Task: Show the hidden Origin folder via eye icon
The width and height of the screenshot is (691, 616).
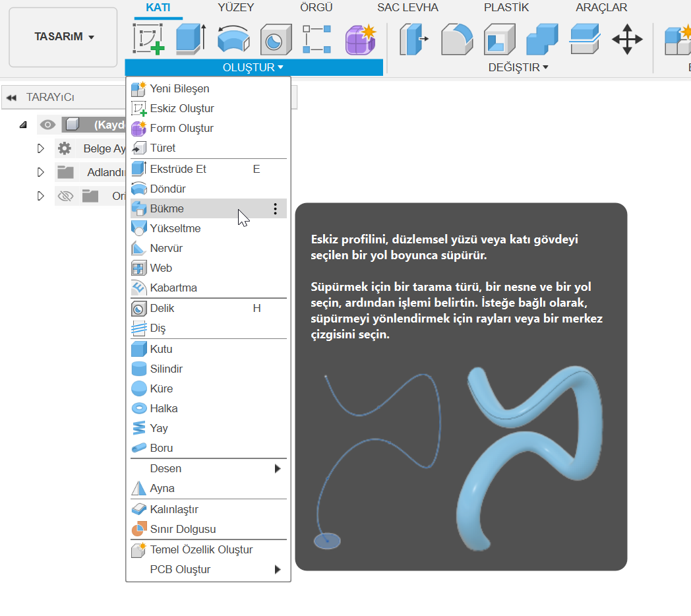Action: click(x=65, y=196)
